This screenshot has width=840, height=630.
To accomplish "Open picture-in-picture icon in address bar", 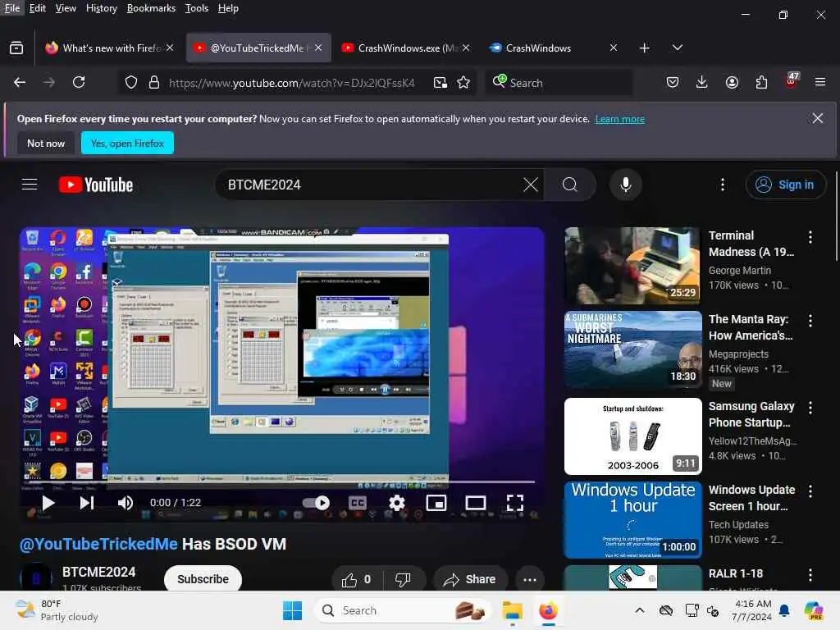I will click(x=441, y=83).
